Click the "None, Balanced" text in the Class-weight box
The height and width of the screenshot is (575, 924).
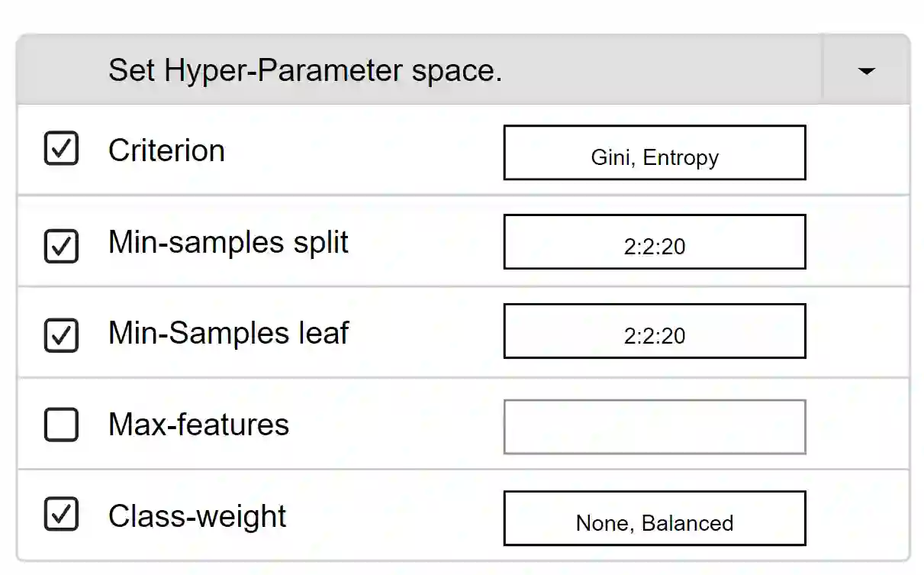click(655, 524)
